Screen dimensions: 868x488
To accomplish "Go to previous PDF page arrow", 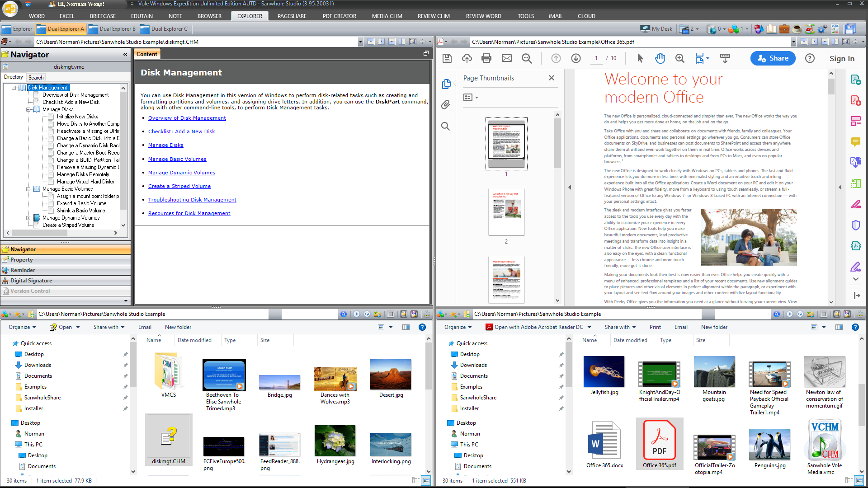I will click(556, 58).
